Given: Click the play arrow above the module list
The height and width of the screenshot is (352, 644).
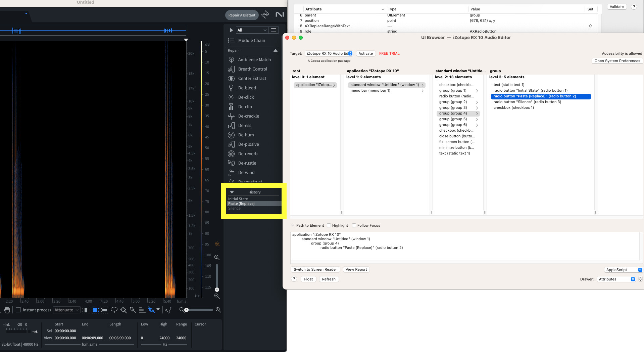Looking at the screenshot, I should tap(231, 30).
